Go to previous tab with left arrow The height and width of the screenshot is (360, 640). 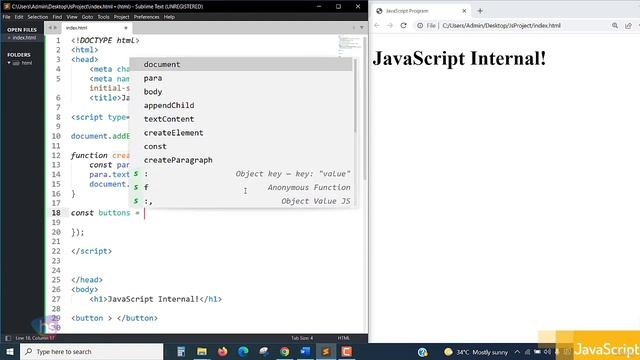50,28
